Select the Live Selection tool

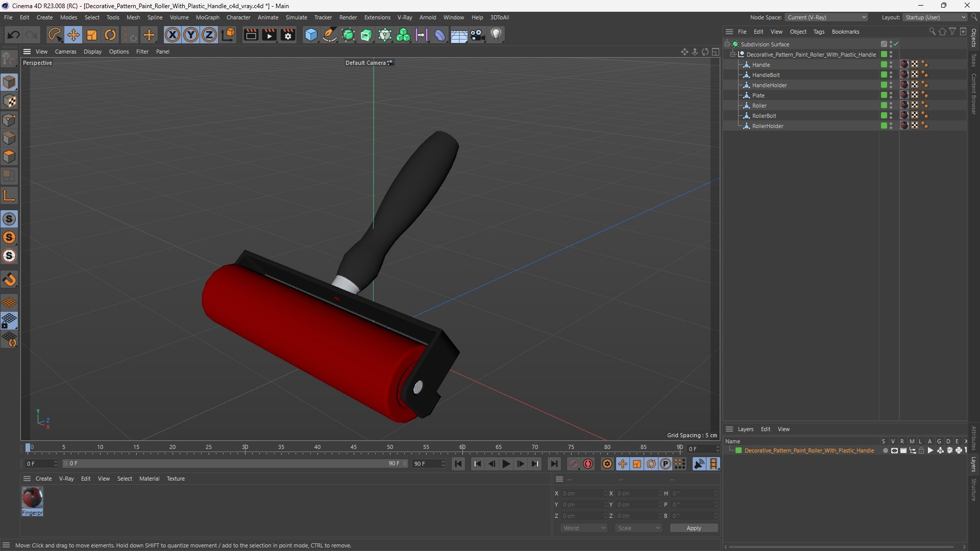[x=55, y=35]
